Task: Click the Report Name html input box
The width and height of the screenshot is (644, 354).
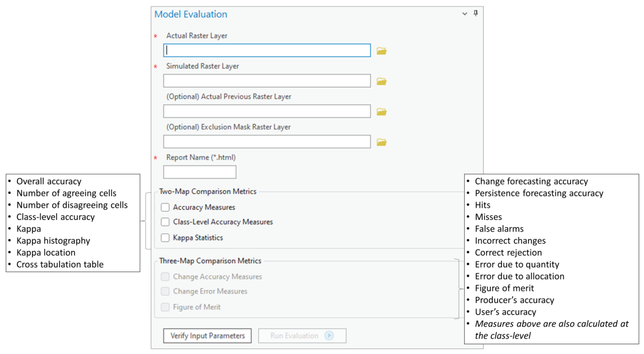Action: pos(200,172)
